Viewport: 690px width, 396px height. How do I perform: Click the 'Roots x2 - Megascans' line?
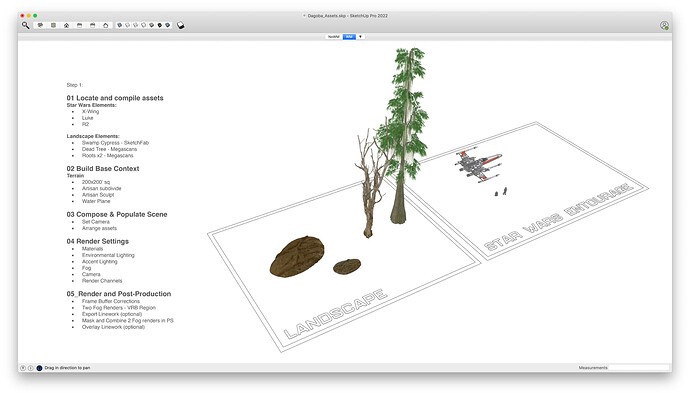click(107, 155)
